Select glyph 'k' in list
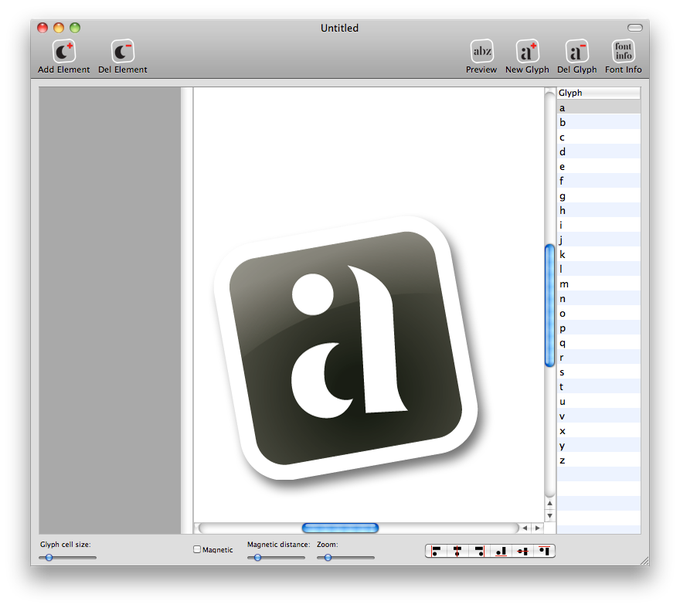 click(x=598, y=255)
